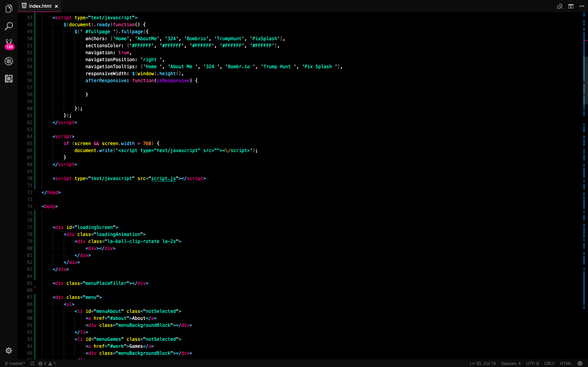Image resolution: width=588 pixels, height=367 pixels.
Task: Open the Explorer files view
Action: pos(9,9)
